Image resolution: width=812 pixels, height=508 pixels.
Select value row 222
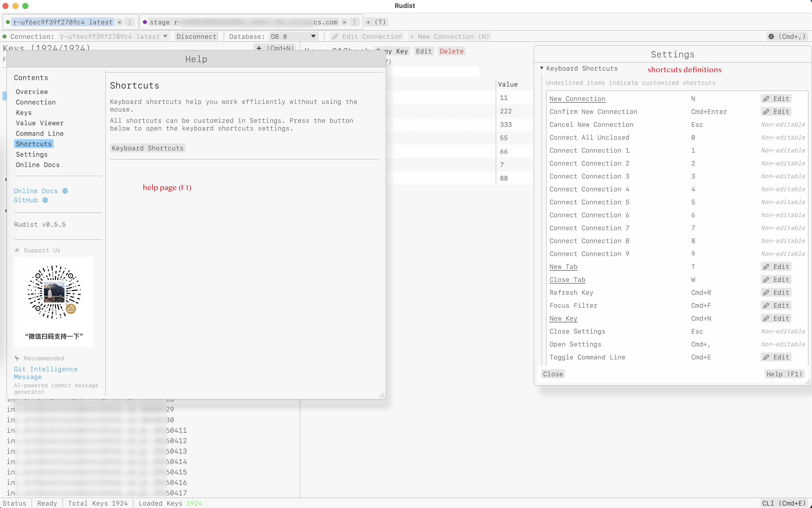tap(506, 111)
